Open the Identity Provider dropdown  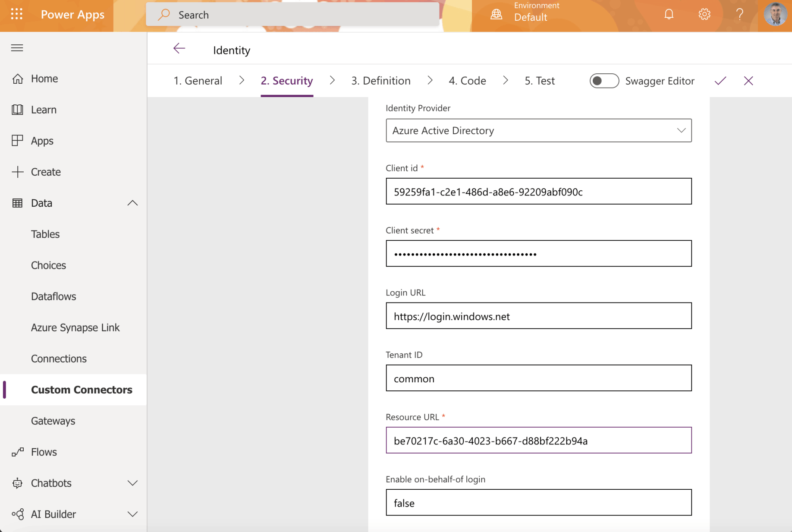click(538, 130)
